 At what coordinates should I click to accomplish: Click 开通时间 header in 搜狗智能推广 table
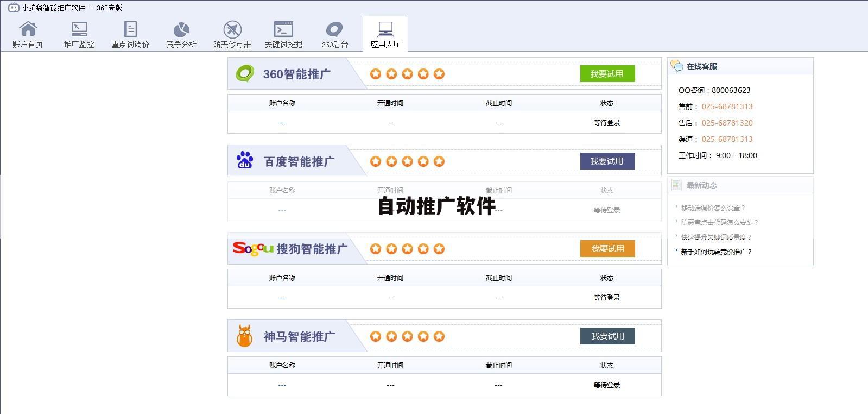point(390,278)
